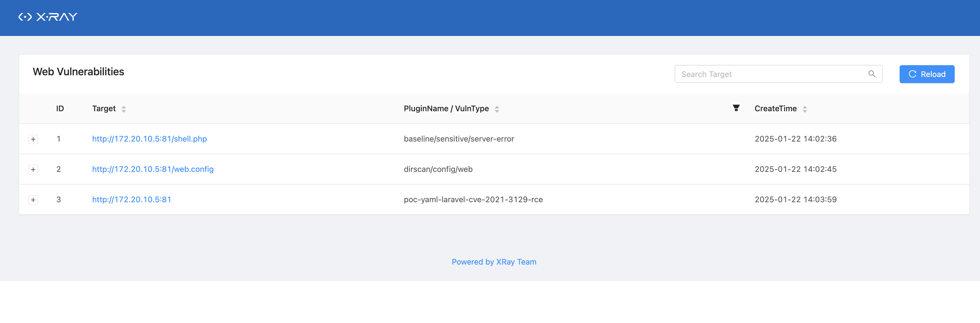Sort by PluginName / VulnType arrows
The height and width of the screenshot is (323, 980).
[496, 109]
